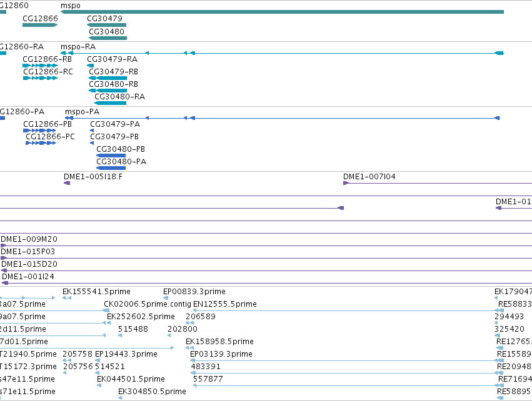Select the CG30480-RB transcript label
Image resolution: width=532 pixels, height=401 pixels.
(x=113, y=84)
